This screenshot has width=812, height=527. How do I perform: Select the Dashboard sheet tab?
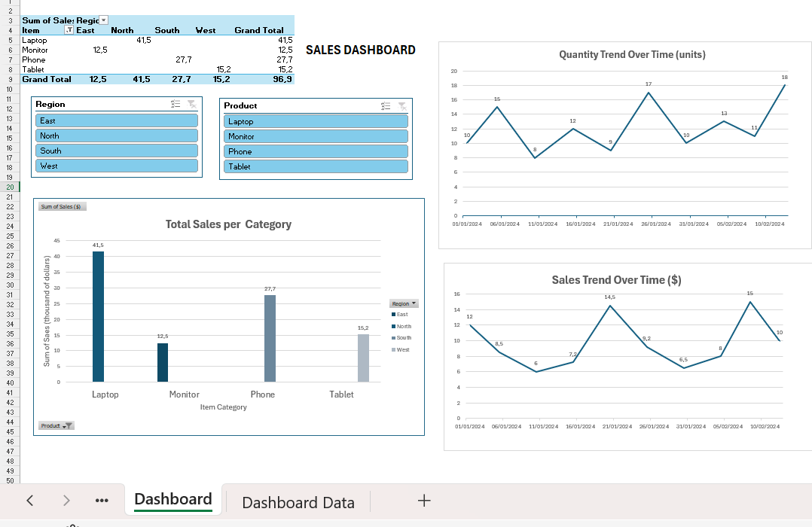click(172, 499)
